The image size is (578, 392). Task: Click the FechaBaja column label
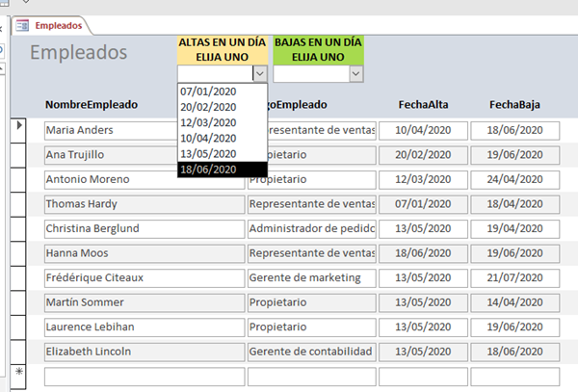click(514, 105)
